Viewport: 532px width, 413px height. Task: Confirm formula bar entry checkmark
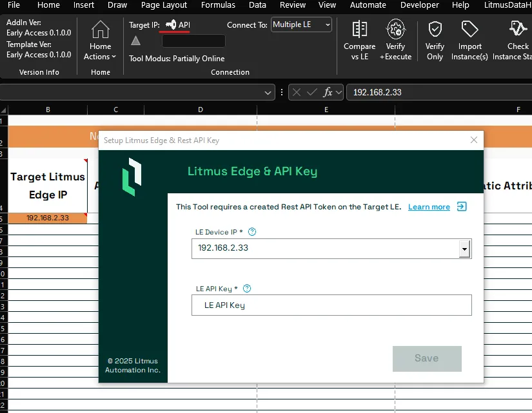pyautogui.click(x=312, y=92)
